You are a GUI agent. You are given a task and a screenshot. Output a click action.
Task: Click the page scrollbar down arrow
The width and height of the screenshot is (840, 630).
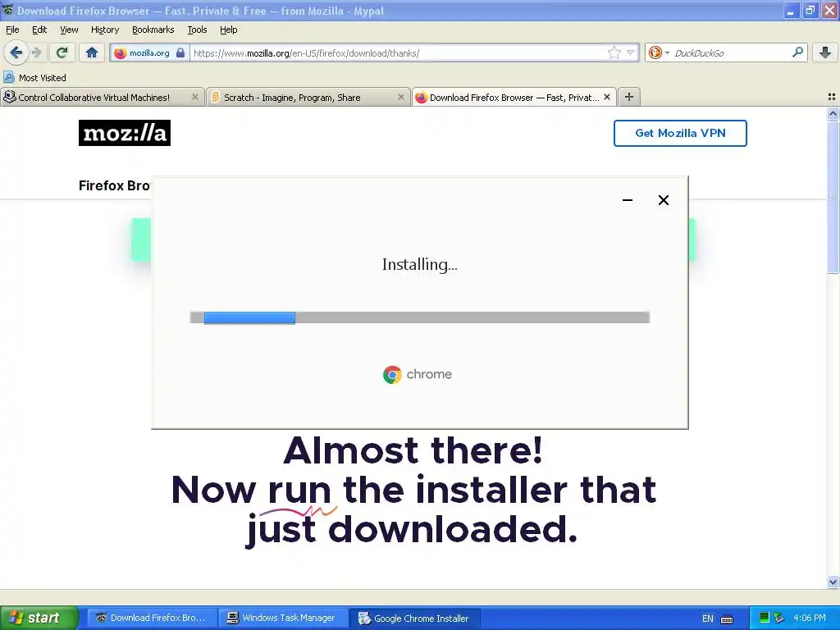coord(833,582)
